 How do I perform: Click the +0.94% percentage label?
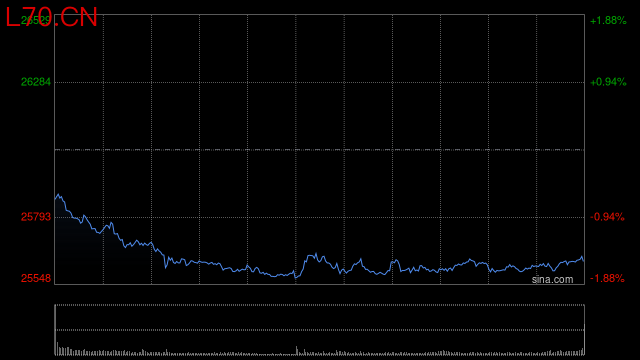coord(608,82)
